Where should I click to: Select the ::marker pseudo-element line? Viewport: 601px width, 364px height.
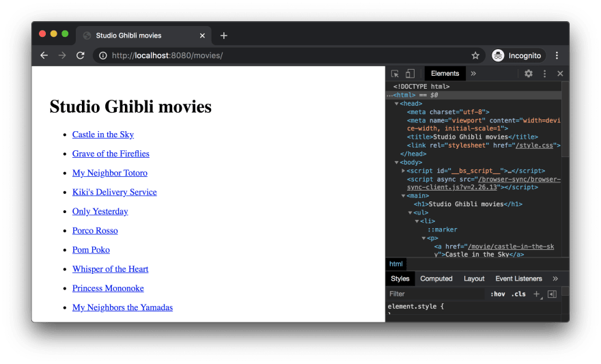443,229
